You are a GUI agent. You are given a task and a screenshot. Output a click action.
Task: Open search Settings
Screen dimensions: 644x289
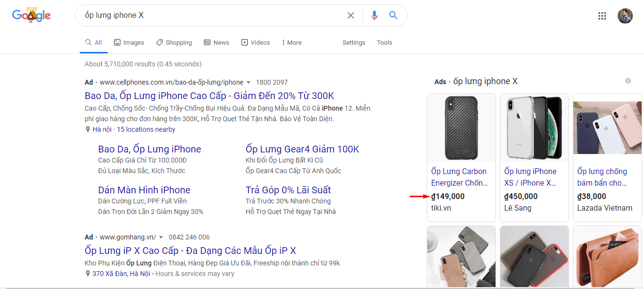(354, 42)
